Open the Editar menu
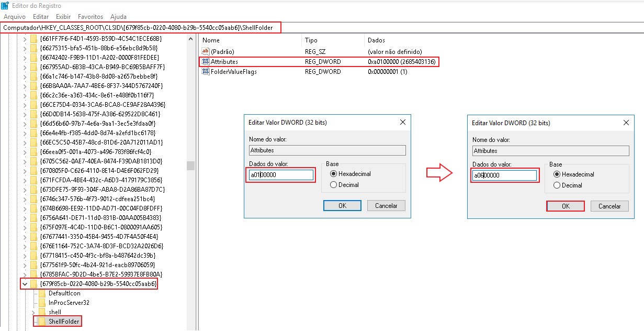This screenshot has height=331, width=644. pos(41,17)
